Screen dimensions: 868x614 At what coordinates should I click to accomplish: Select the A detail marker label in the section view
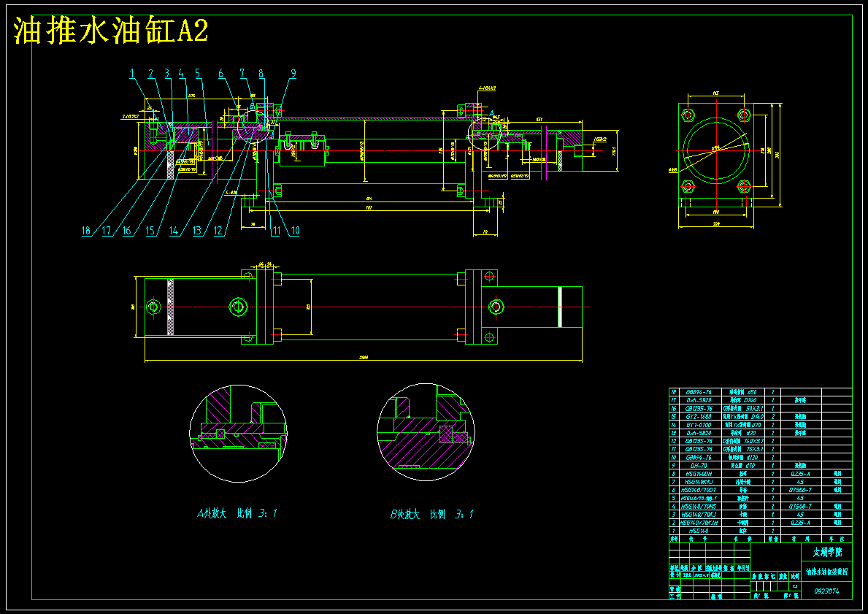(x=491, y=113)
